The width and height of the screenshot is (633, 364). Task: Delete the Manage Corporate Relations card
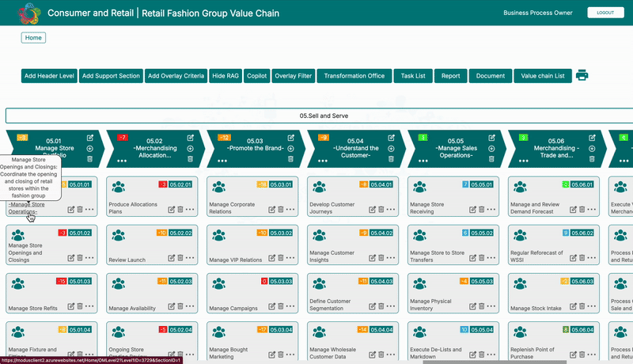point(281,210)
